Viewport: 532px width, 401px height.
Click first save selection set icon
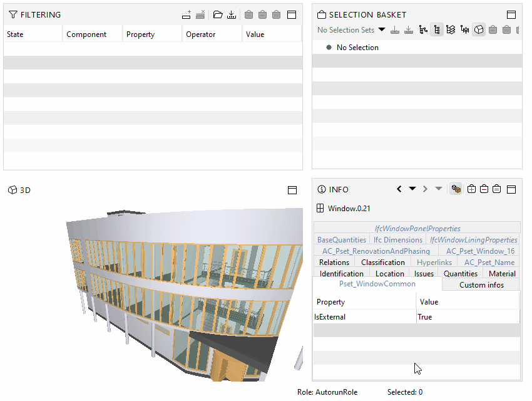(394, 30)
